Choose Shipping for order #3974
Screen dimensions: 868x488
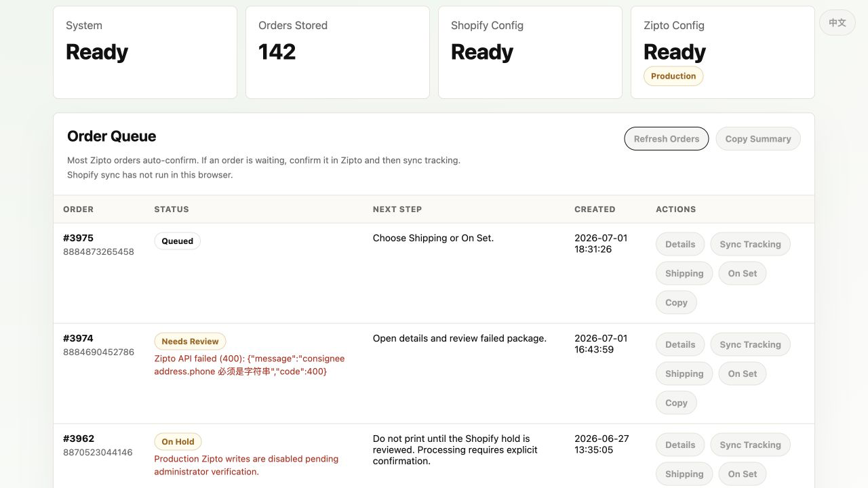point(684,373)
